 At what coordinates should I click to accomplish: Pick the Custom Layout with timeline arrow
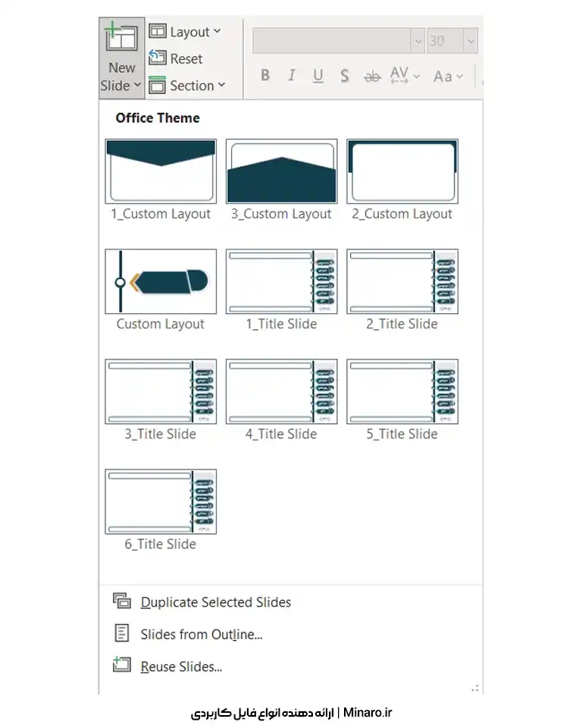coord(161,281)
